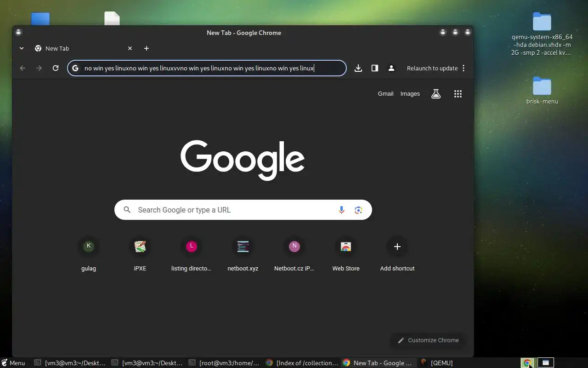Viewport: 588px width, 368px height.
Task: Select the qemu-system-x86_64 desktop folder
Action: coord(542,34)
